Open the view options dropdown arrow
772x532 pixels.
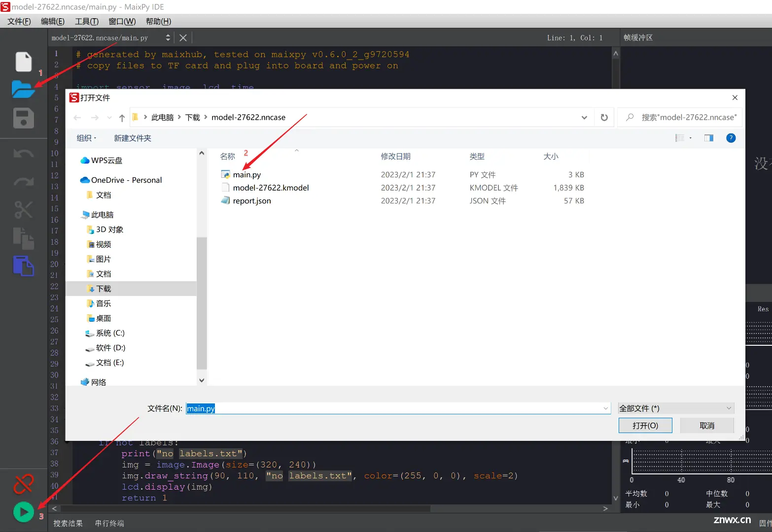[x=691, y=138]
